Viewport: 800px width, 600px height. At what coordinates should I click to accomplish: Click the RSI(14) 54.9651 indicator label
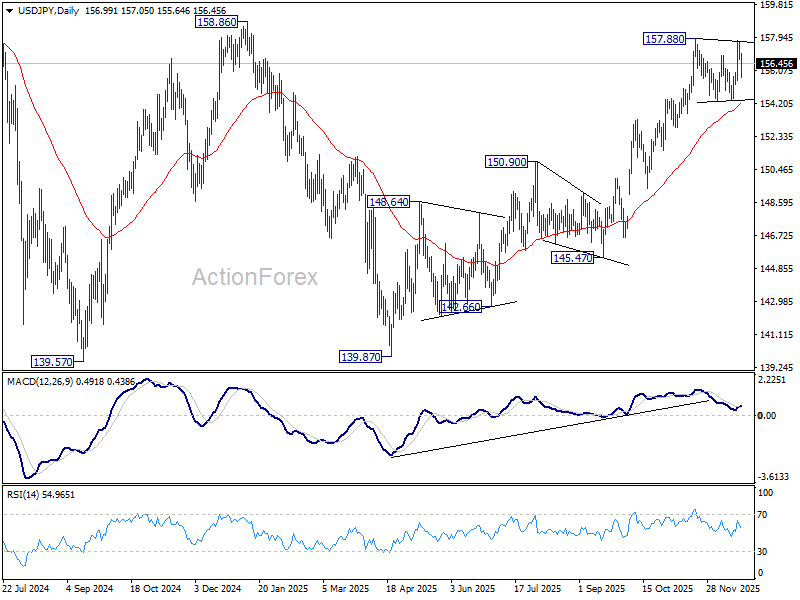pos(40,495)
